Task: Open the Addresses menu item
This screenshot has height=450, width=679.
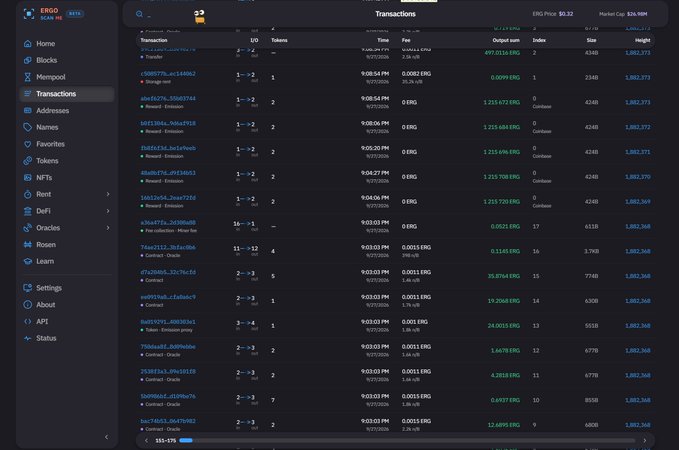Action: [x=67, y=110]
